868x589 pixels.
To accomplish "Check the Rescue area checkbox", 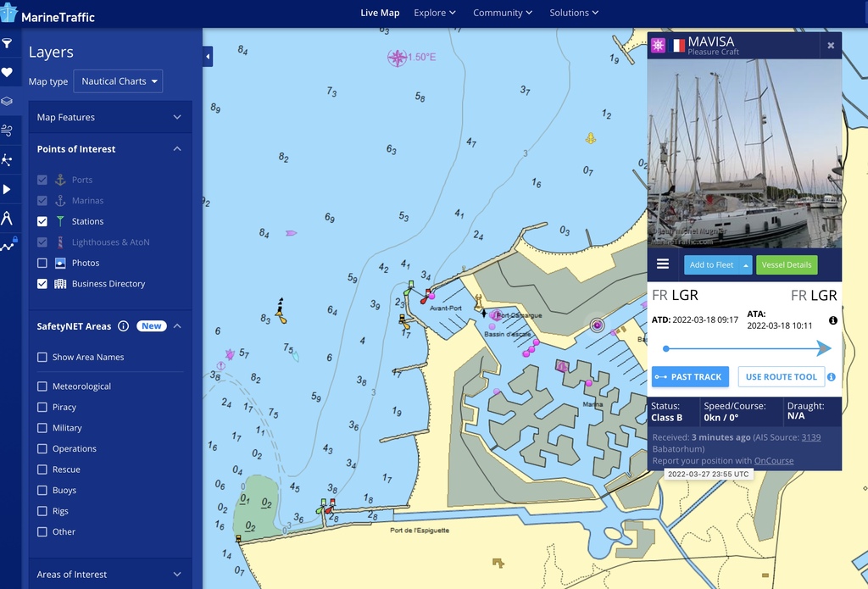I will click(42, 470).
